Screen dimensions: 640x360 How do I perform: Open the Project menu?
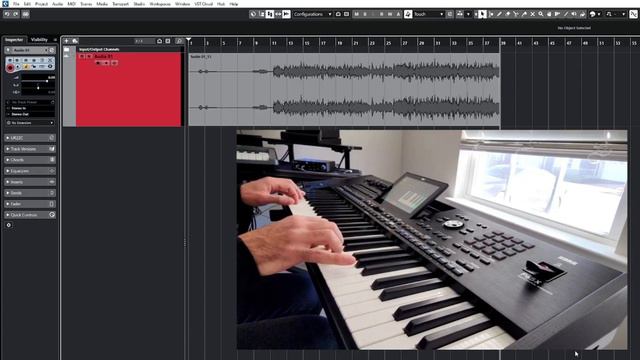41,4
